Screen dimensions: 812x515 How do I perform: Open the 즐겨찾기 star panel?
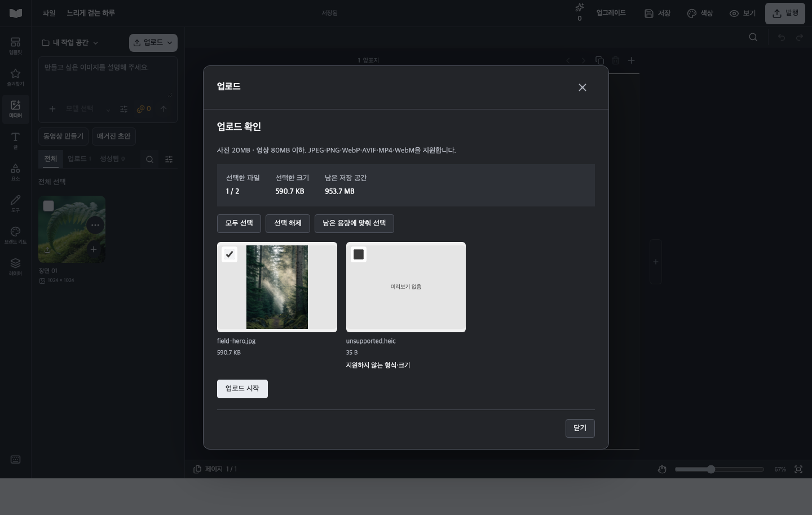pos(15,77)
